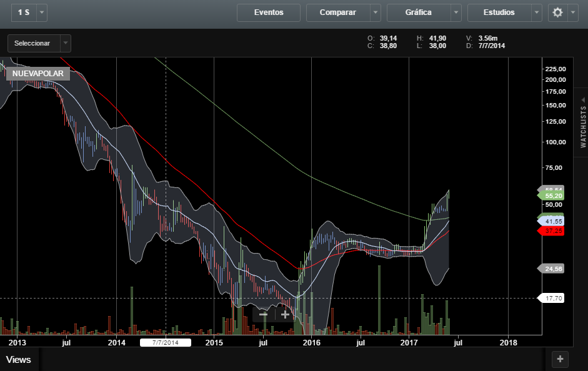
Task: Open the dropdown arrow beside Estudios
Action: click(536, 12)
